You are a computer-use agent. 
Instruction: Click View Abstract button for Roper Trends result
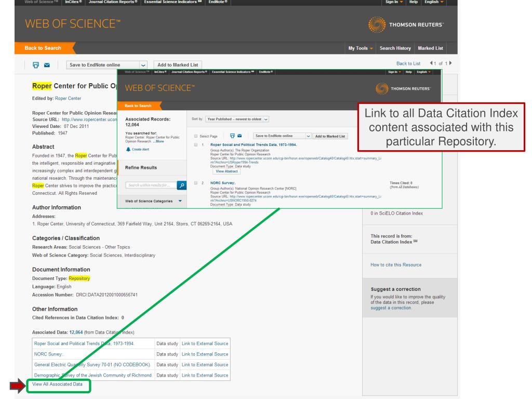pyautogui.click(x=227, y=171)
